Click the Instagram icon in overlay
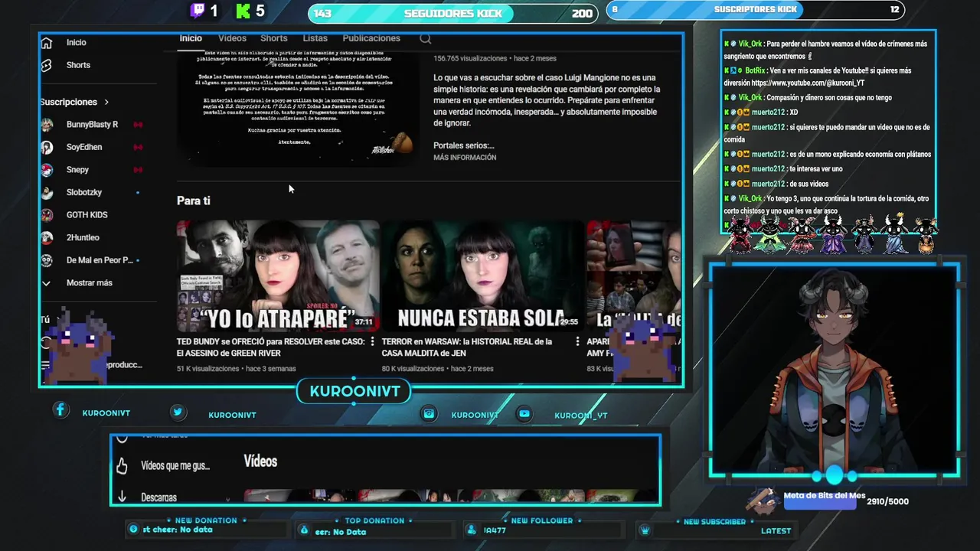Screen dimensions: 980x551 (430, 413)
